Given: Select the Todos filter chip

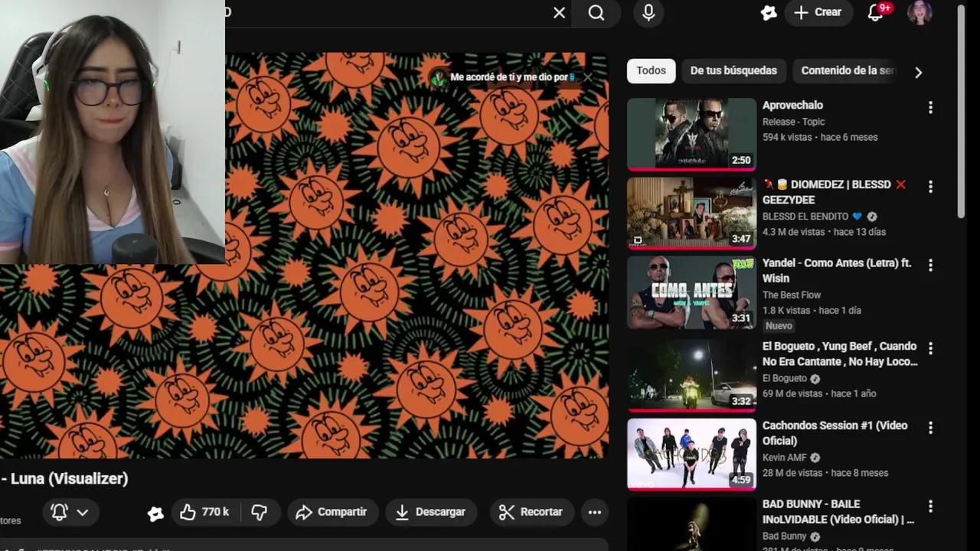Looking at the screenshot, I should pyautogui.click(x=651, y=70).
